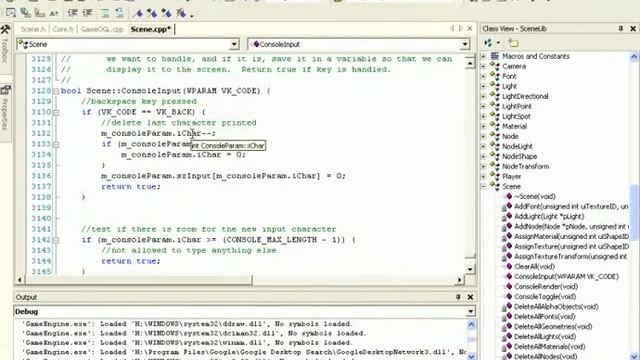Click Display Object Member List toolbar icon
640x360 pixels.
tap(11, 13)
